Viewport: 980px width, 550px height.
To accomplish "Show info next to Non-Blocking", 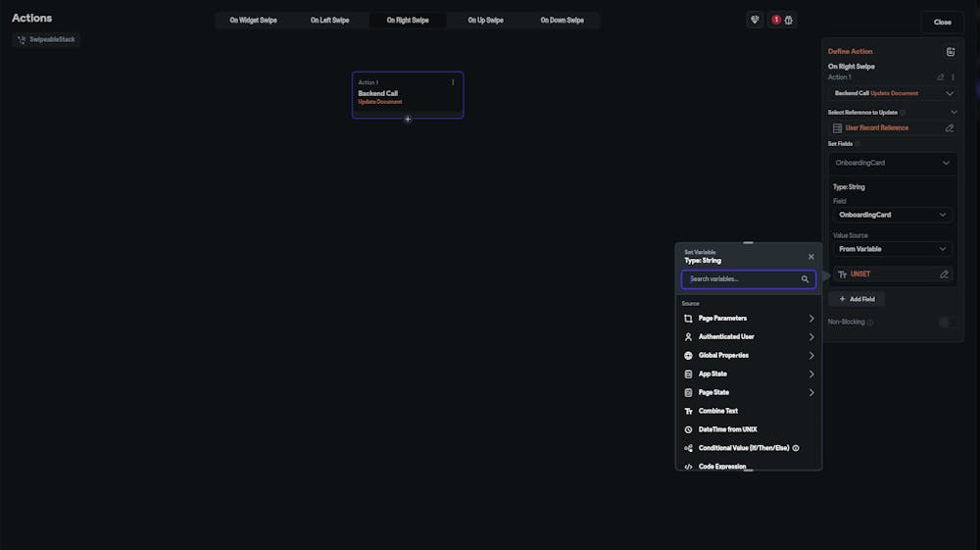I will click(x=870, y=323).
